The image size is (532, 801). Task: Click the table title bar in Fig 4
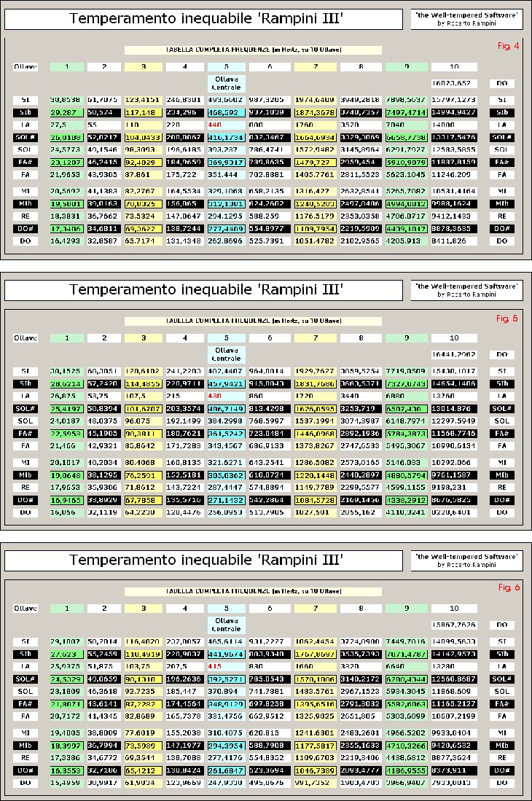point(253,50)
